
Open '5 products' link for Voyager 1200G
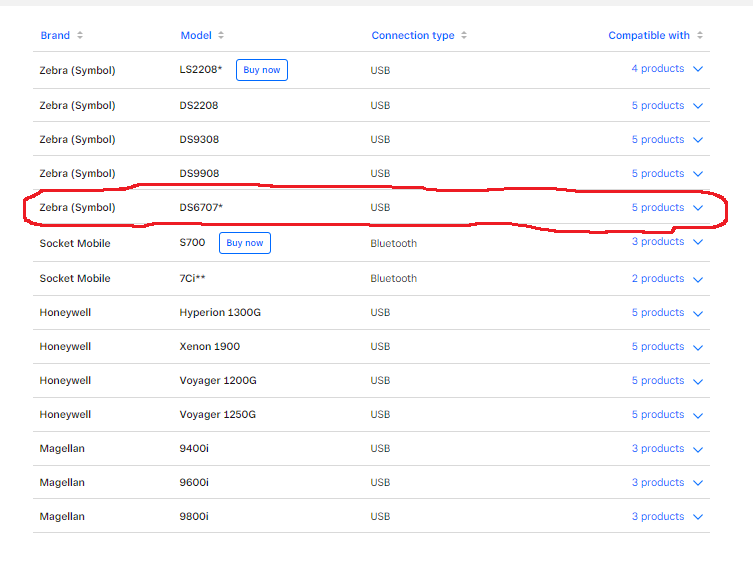(657, 381)
